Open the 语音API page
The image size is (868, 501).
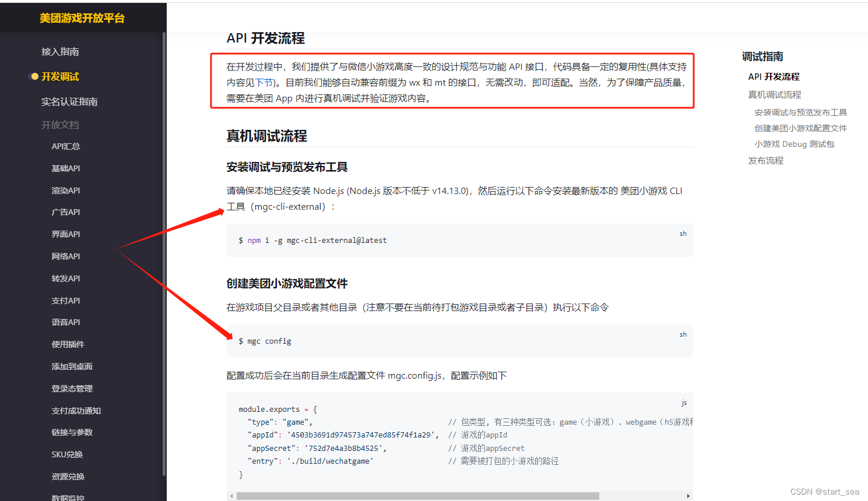pyautogui.click(x=66, y=322)
